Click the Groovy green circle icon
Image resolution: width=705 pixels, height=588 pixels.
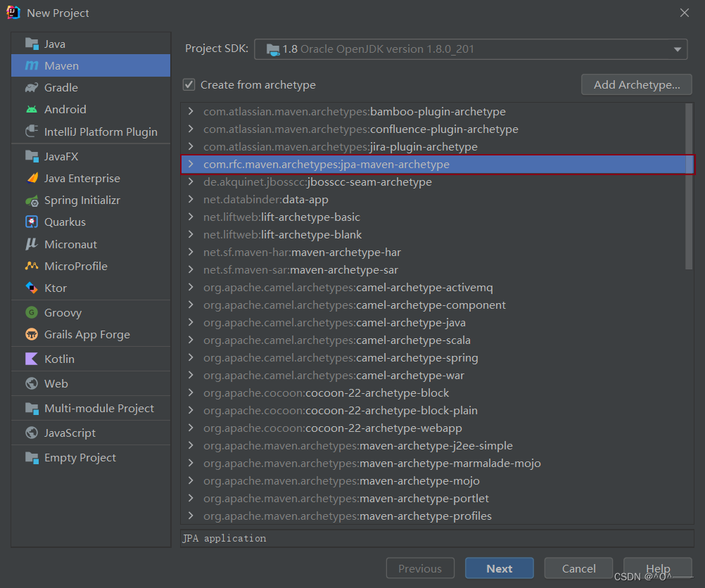32,312
